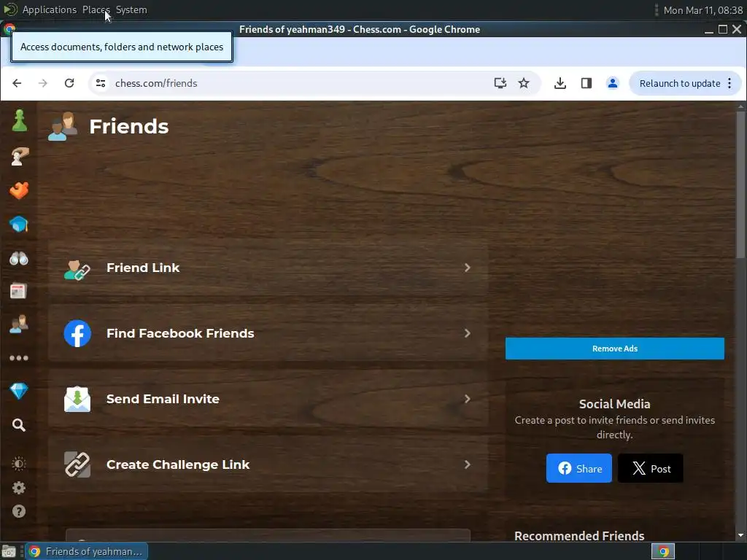The height and width of the screenshot is (560, 747).
Task: Click the browser back arrow
Action: coord(18,83)
